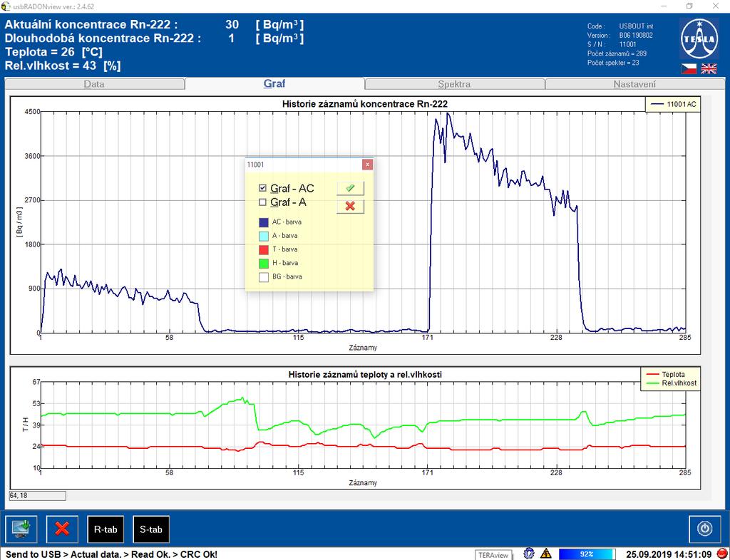Click the yellow warning triangle icon

545,554
